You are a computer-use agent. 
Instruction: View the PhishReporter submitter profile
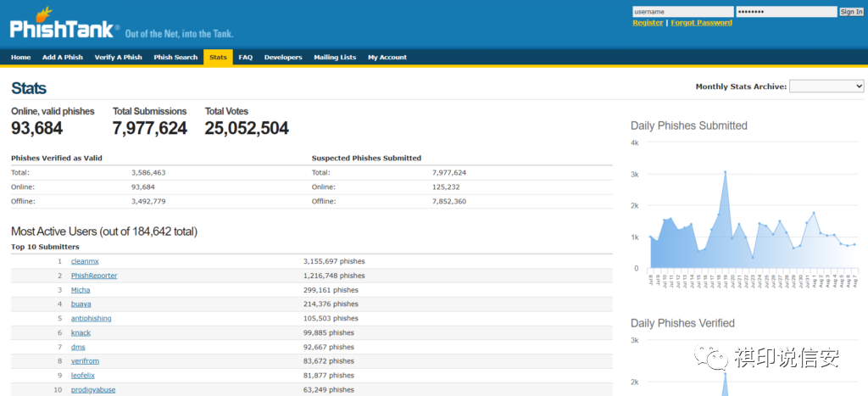point(94,276)
